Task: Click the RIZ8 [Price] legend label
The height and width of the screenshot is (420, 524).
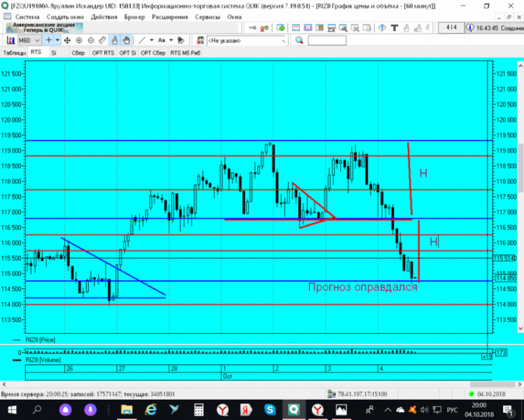Action: [x=40, y=339]
